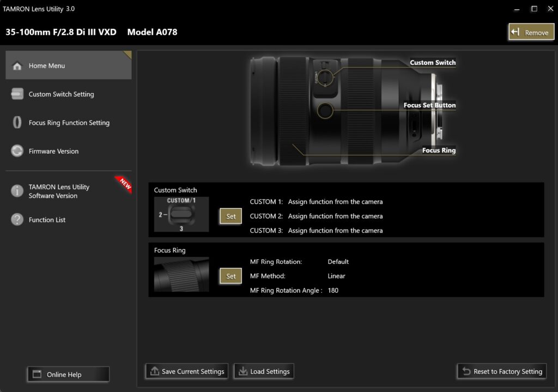Click the Home Menu house icon
The width and height of the screenshot is (558, 392).
click(17, 66)
